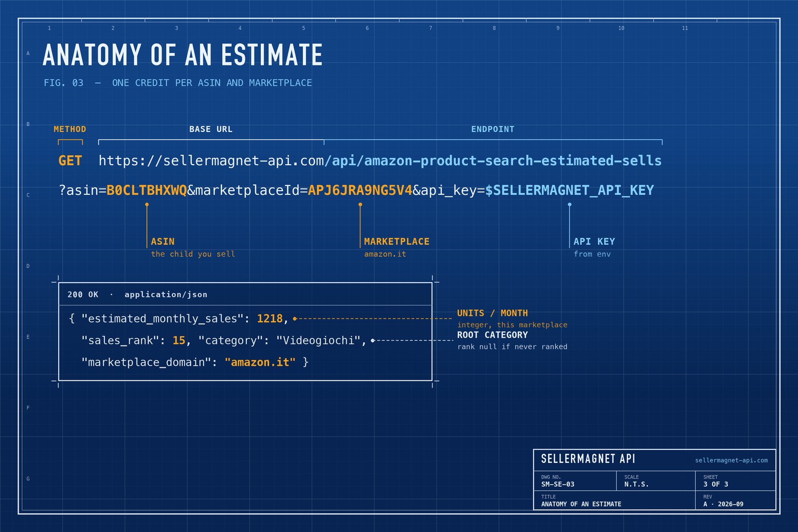Click the drawing number SM-SE-03

pyautogui.click(x=558, y=484)
